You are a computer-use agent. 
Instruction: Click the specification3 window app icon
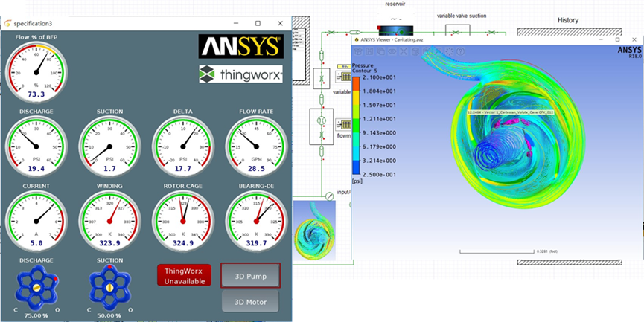pyautogui.click(x=7, y=24)
